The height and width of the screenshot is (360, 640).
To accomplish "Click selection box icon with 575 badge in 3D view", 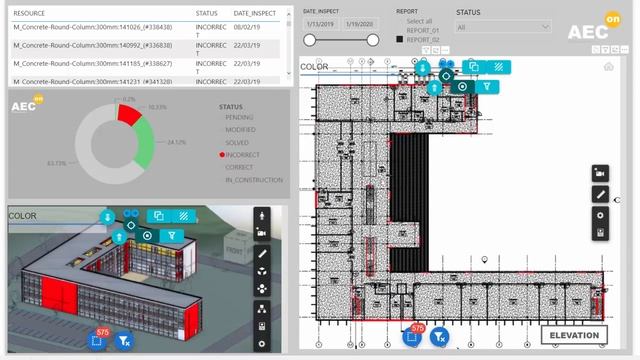I will pos(97,340).
